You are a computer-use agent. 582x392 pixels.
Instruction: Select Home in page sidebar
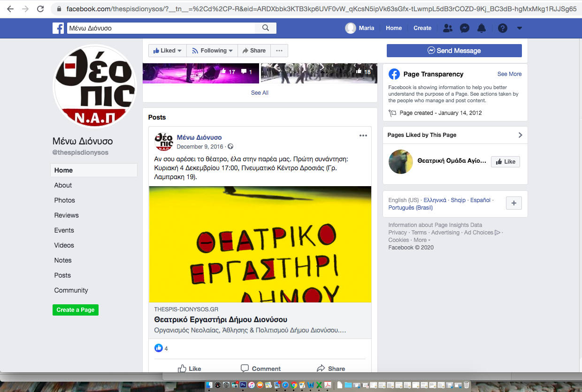[94, 170]
